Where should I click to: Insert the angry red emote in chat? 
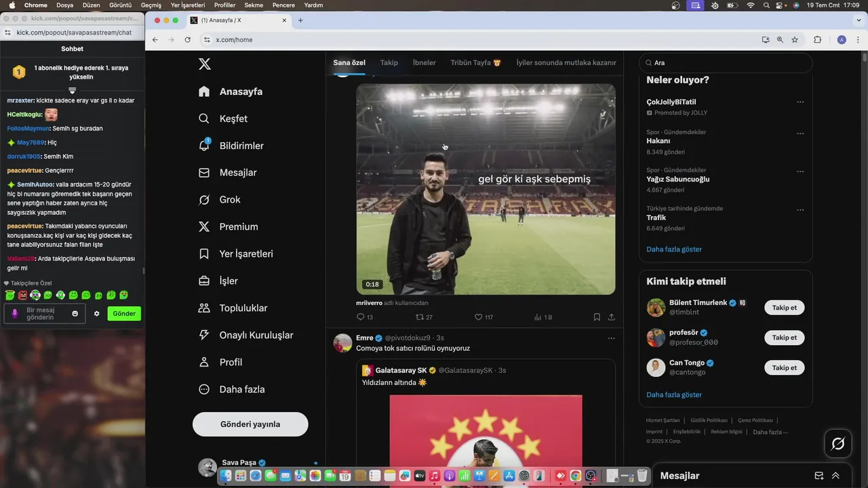22,296
